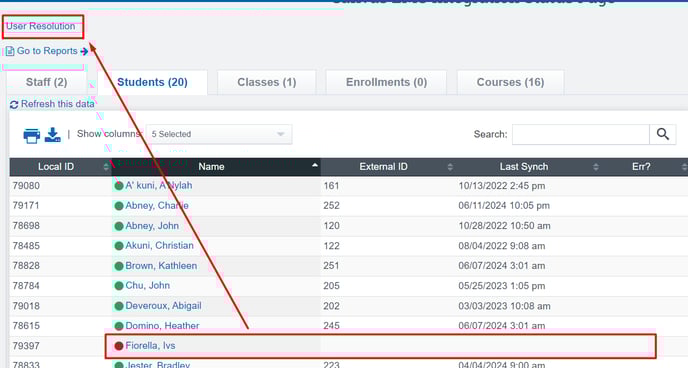The image size is (688, 368).
Task: Open student Fiorella, Ivs
Action: point(150,346)
